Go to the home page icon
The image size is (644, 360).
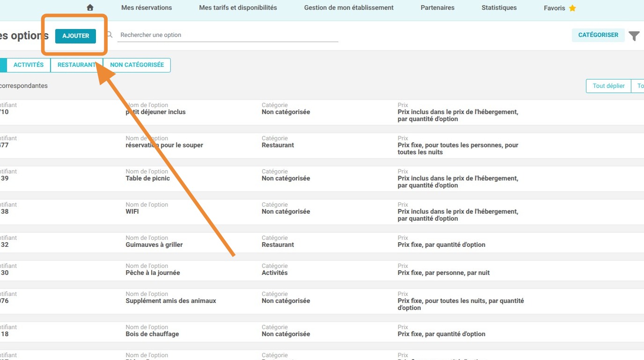tap(90, 7)
